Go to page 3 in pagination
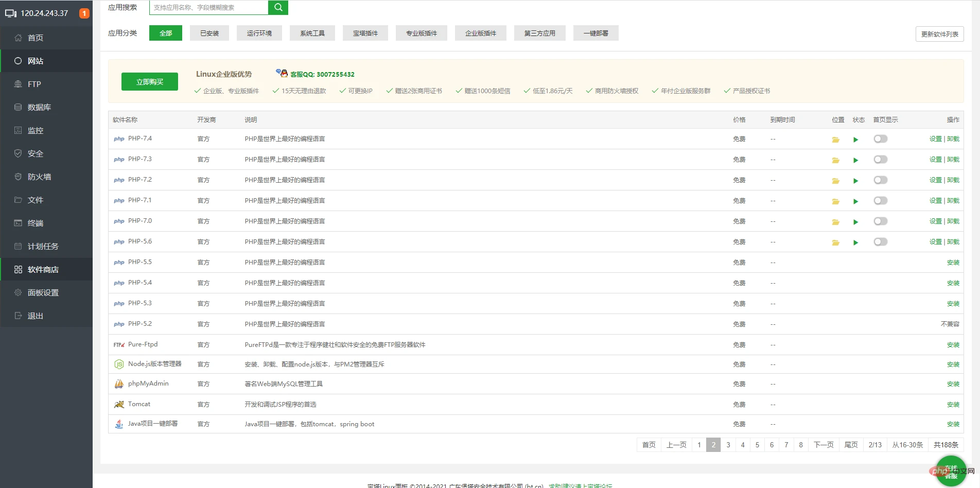Screen dimensions: 980x488 click(728, 445)
